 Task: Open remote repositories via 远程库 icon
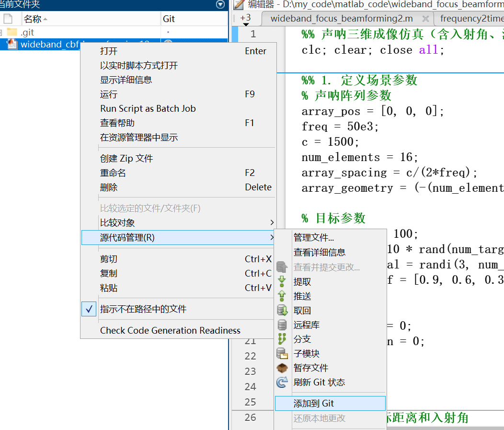click(x=283, y=325)
